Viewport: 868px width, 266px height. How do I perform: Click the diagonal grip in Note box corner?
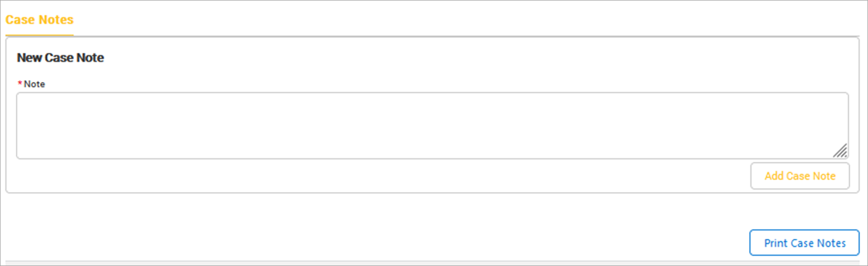point(840,151)
